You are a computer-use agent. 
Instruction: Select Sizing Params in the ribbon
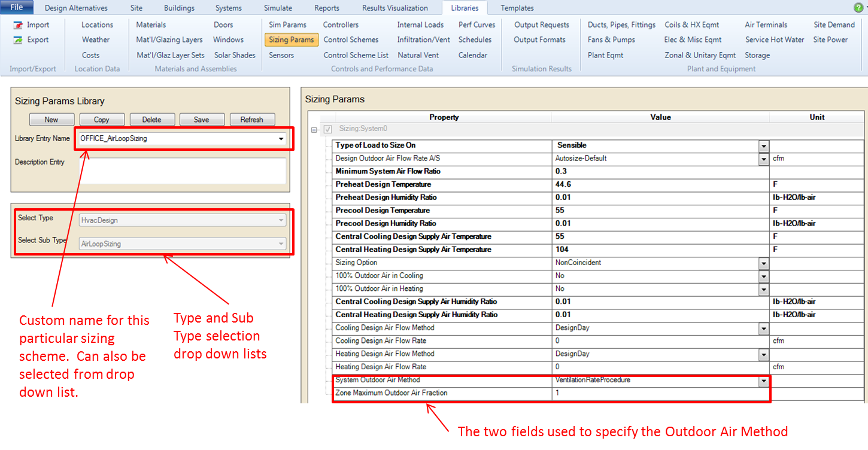coord(291,40)
